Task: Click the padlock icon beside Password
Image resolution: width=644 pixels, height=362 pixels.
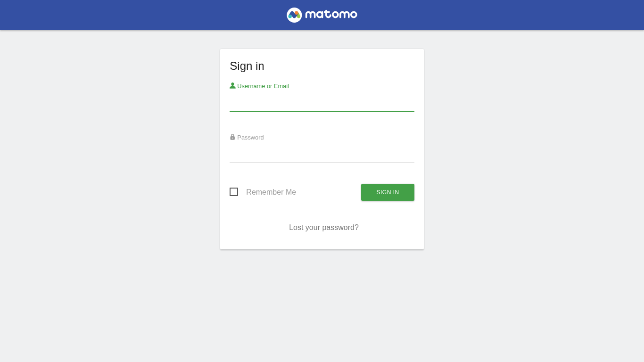Action: pyautogui.click(x=232, y=137)
